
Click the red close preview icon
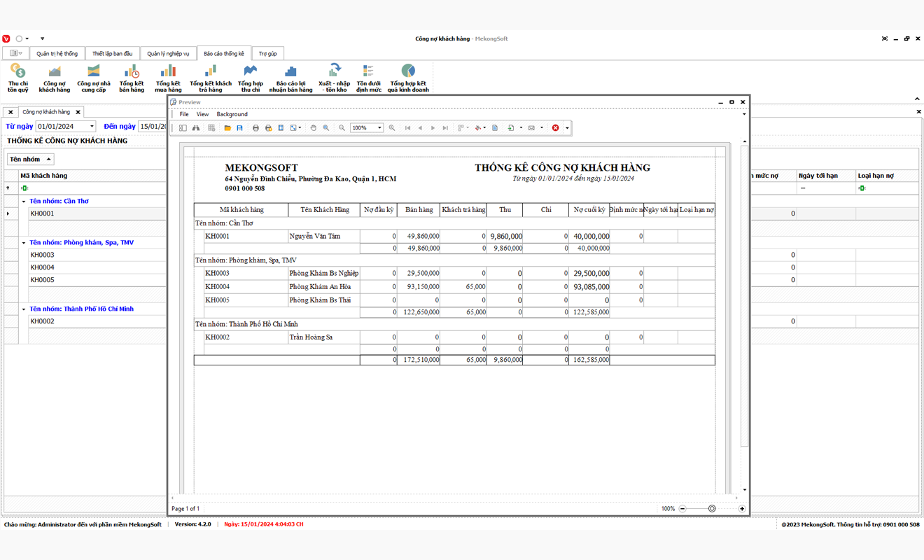(555, 128)
